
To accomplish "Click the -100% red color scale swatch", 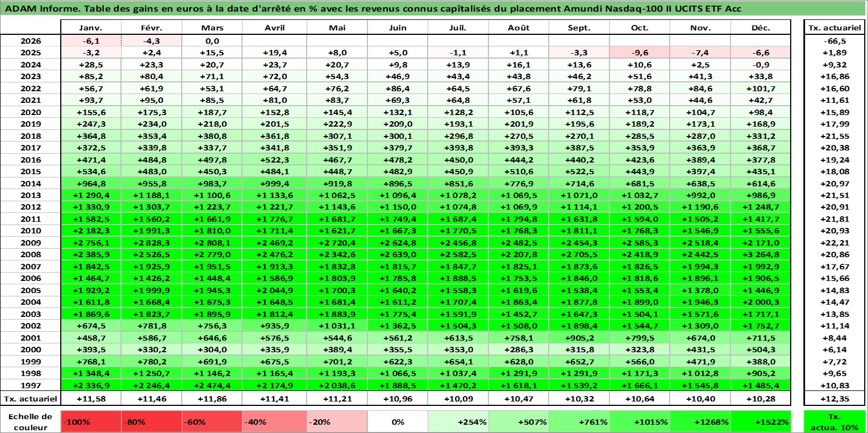I will [x=91, y=421].
